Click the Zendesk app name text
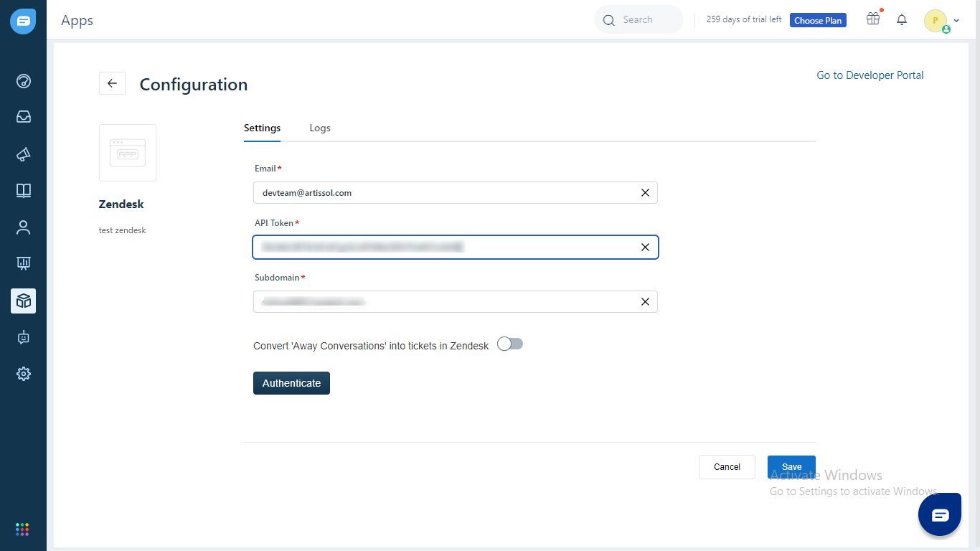This screenshot has height=551, width=980. 121,204
